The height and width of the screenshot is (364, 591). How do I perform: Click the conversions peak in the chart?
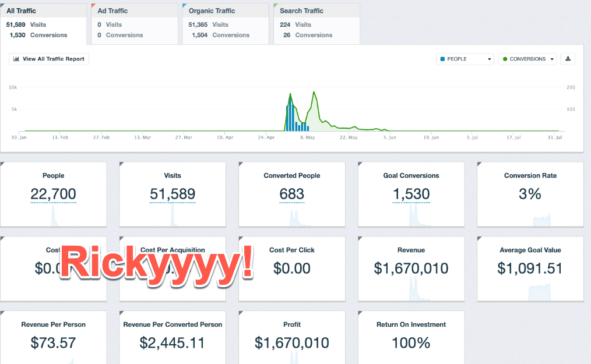pos(314,93)
